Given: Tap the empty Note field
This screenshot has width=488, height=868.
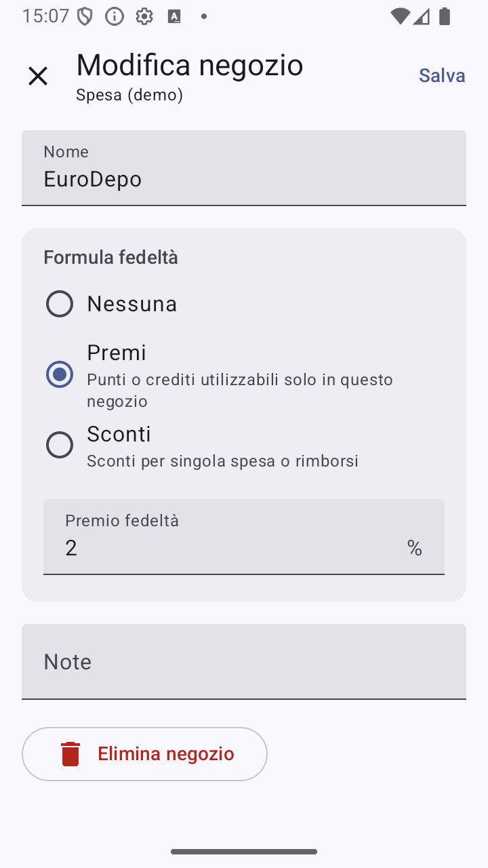Looking at the screenshot, I should [x=244, y=661].
